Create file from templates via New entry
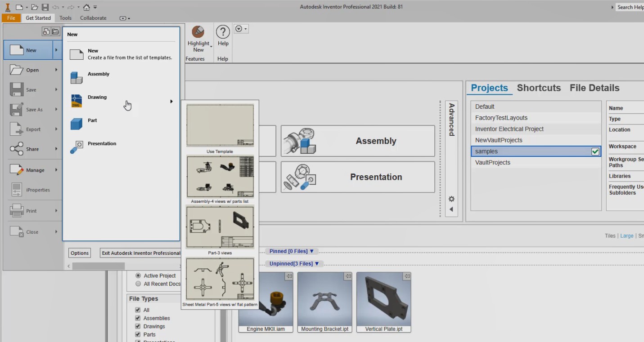Screen dimensions: 644x342 121,54
